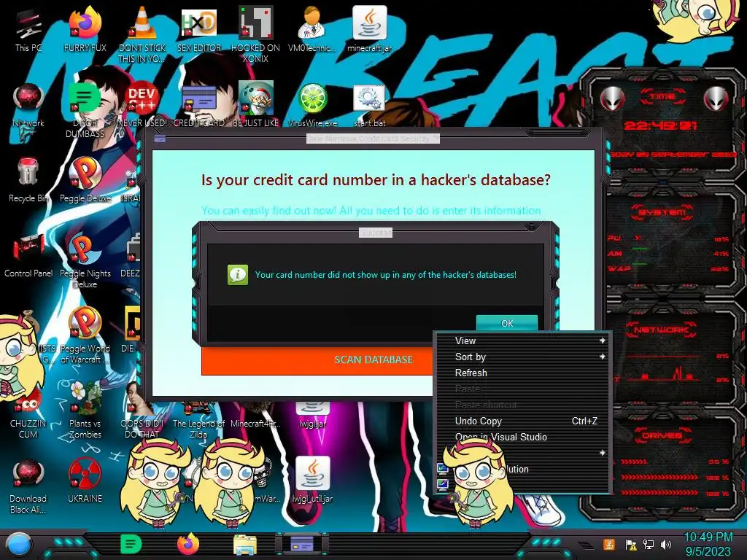Open the Recycle Bin icon
747x560 pixels.
tap(28, 181)
